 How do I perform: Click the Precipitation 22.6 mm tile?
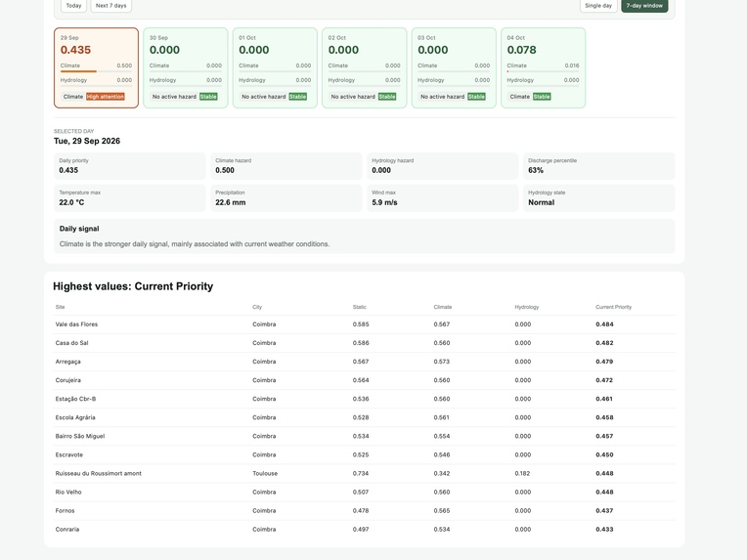pos(286,198)
